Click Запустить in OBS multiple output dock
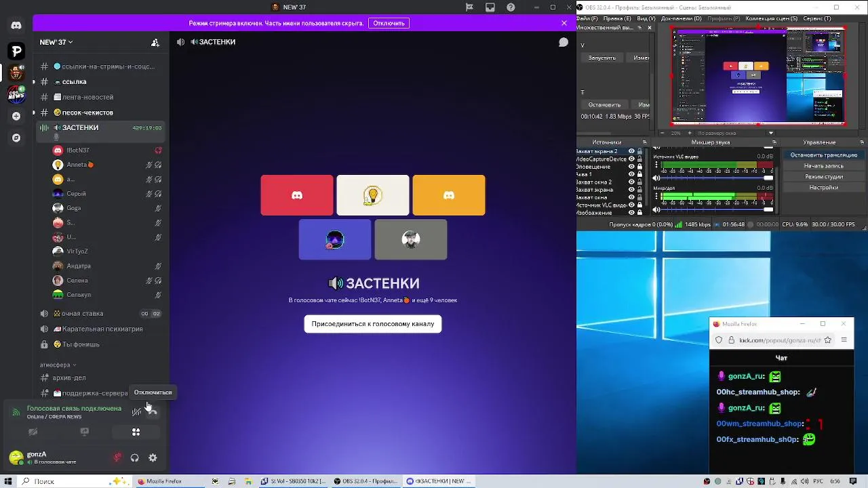 coord(602,58)
